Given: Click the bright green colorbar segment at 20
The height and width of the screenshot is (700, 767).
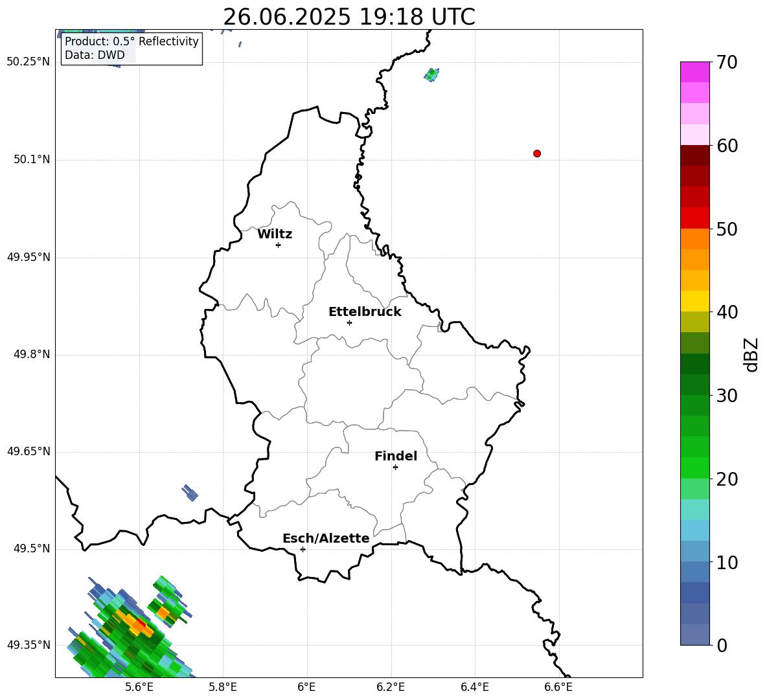Looking at the screenshot, I should (x=694, y=468).
